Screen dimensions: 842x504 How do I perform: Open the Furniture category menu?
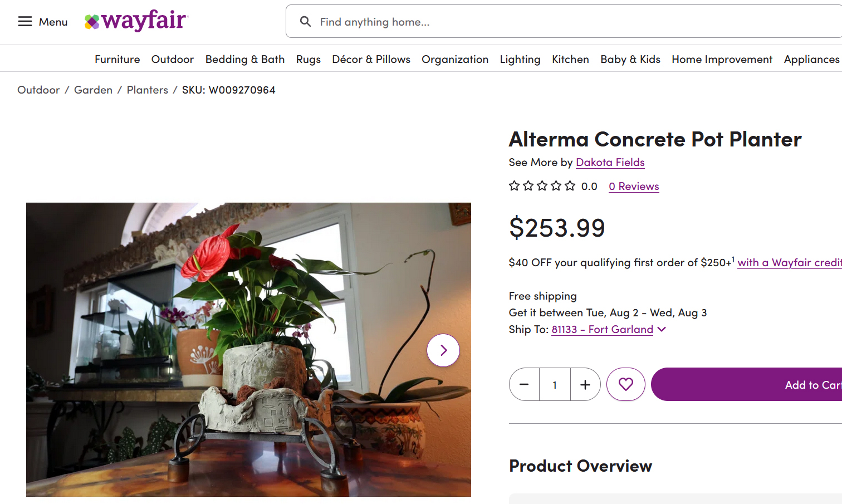[117, 59]
